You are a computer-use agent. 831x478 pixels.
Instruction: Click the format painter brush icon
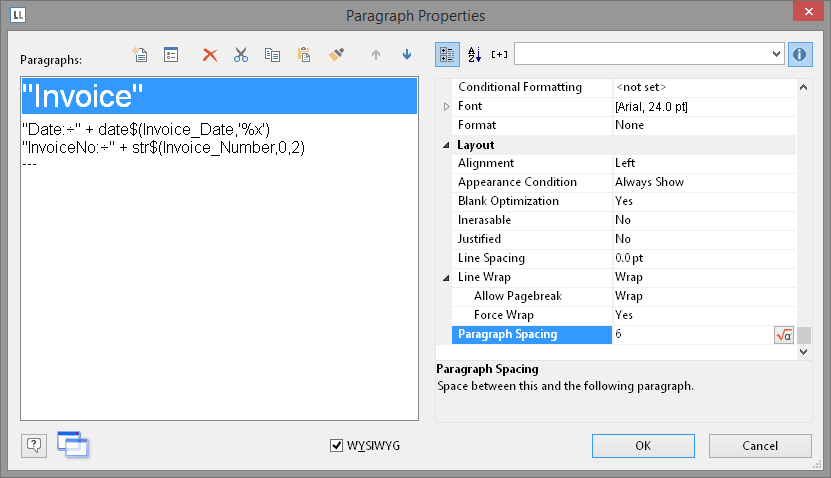[x=336, y=55]
